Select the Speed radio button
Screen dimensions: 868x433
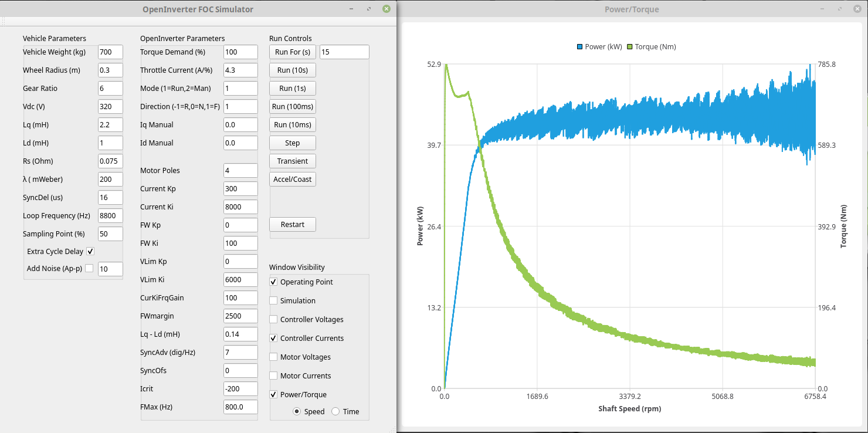[x=297, y=412]
